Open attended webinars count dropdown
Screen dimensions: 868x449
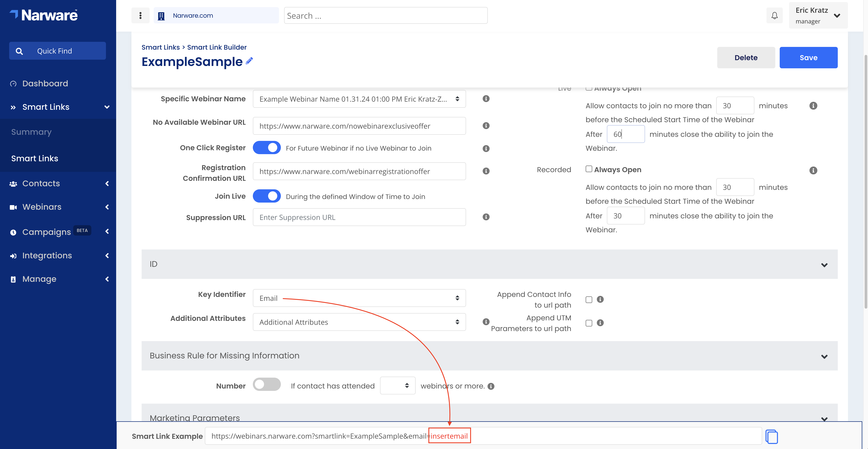(398, 386)
